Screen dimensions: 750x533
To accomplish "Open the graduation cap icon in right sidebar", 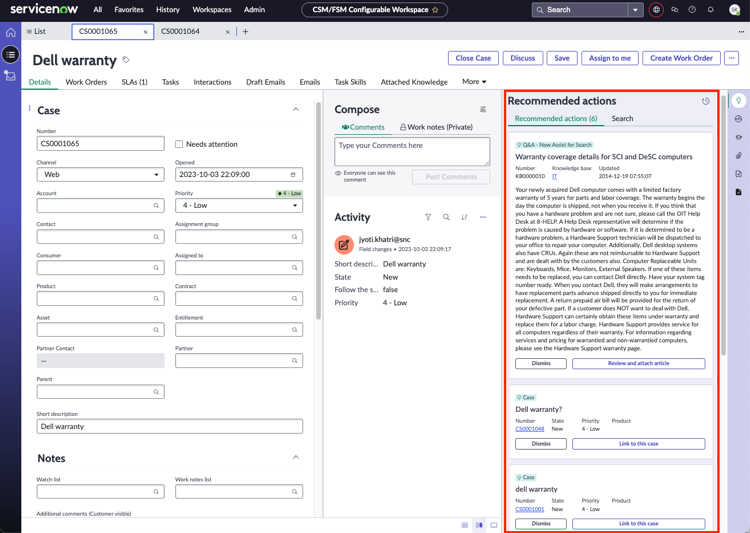I will click(x=739, y=137).
